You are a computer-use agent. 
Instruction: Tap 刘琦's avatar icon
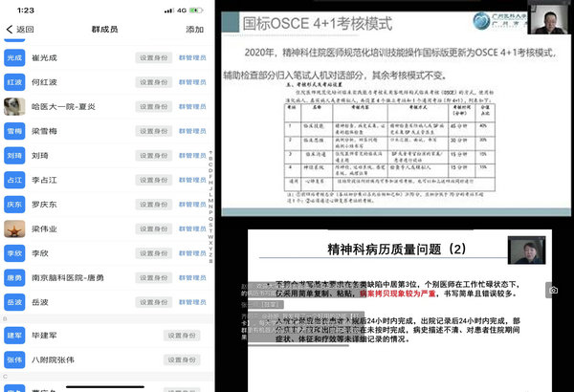(x=14, y=155)
